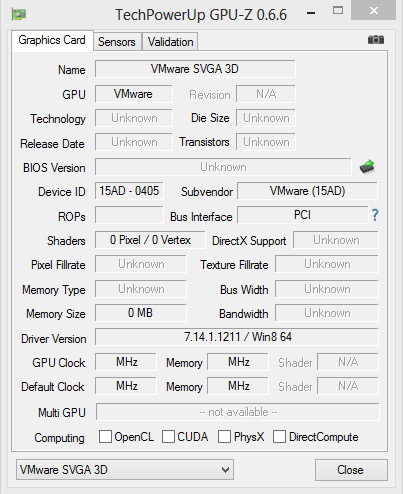The image size is (403, 494).
Task: Open Bus Interface question mark help
Action: tap(375, 215)
